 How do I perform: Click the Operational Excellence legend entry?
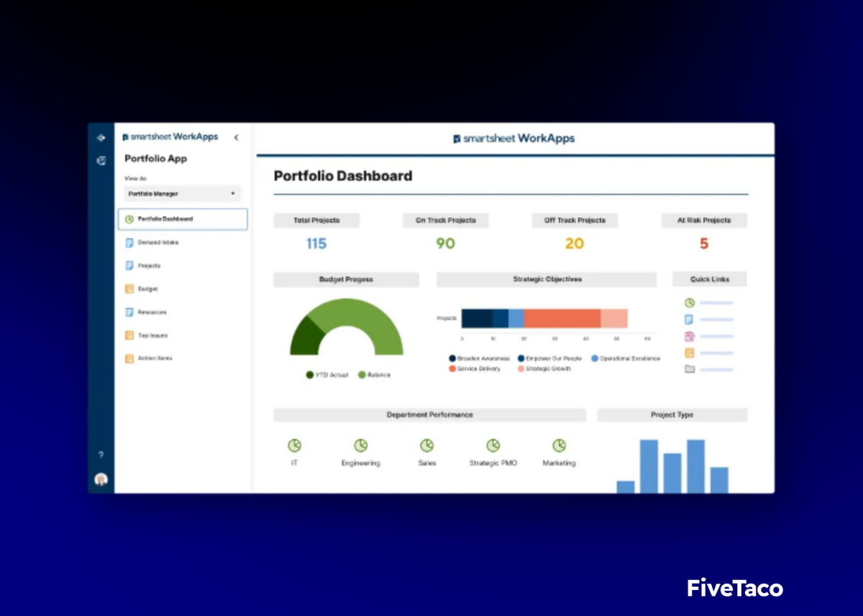[626, 358]
